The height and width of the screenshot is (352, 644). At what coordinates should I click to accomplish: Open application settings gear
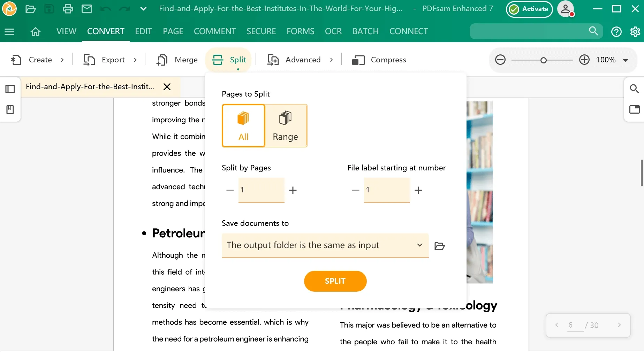tap(635, 31)
